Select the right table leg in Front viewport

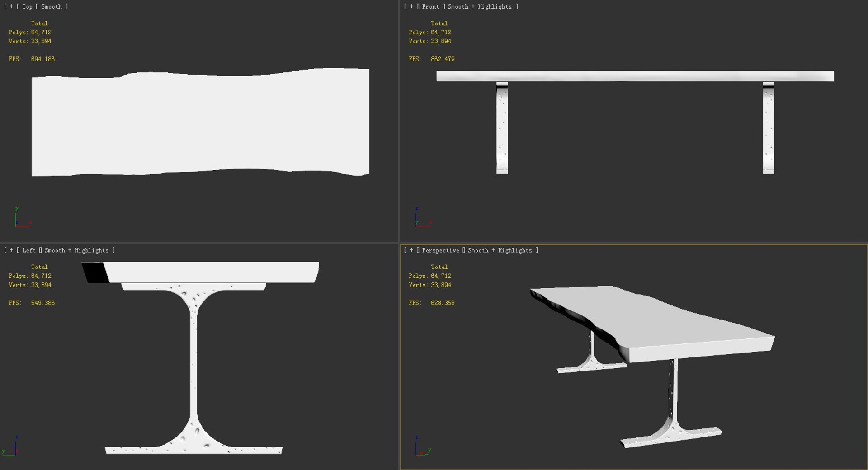pos(768,128)
